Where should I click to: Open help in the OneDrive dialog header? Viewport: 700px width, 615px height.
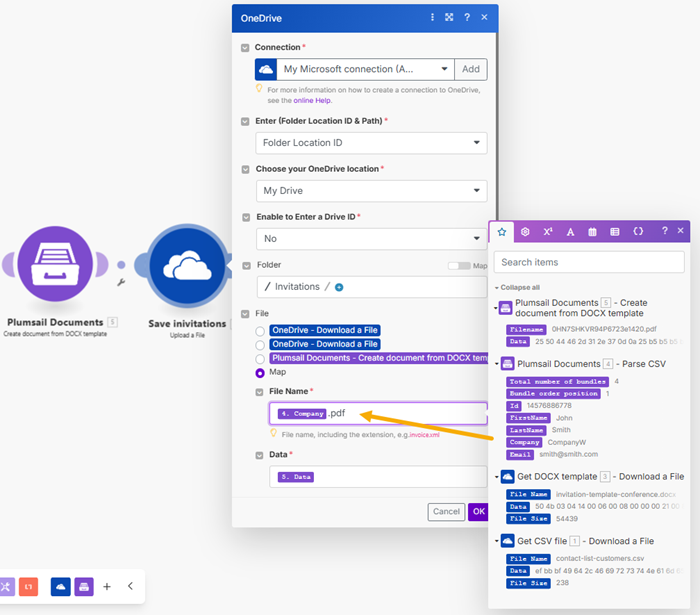click(x=467, y=17)
